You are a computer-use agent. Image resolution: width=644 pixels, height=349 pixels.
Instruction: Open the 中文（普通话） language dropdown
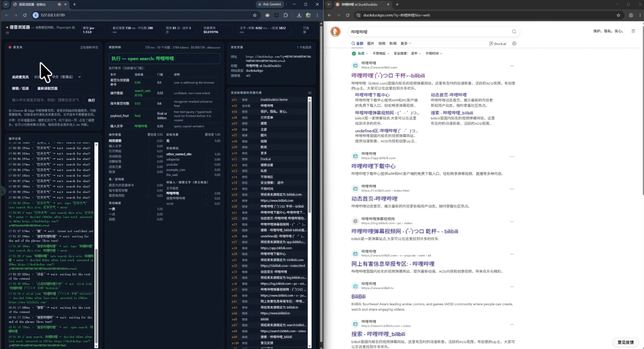[x=65, y=77]
